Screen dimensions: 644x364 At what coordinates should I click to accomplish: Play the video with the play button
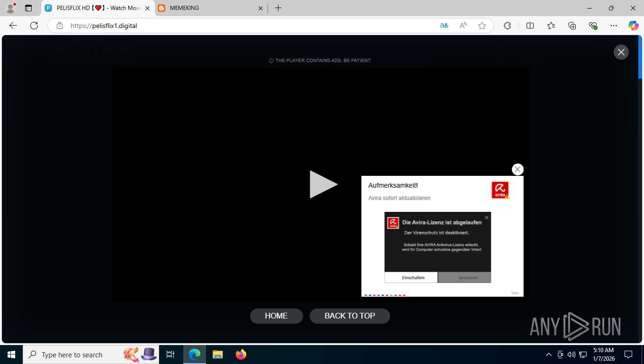tap(323, 184)
